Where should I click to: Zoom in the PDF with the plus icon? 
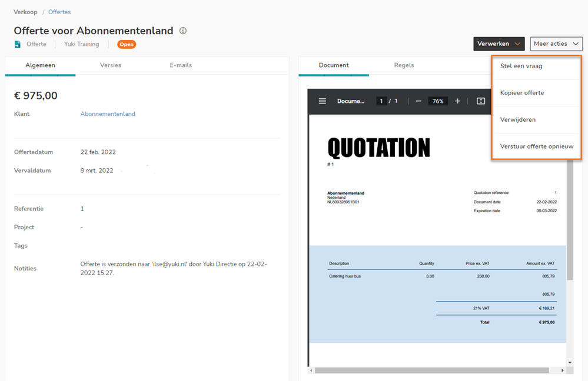pos(457,101)
